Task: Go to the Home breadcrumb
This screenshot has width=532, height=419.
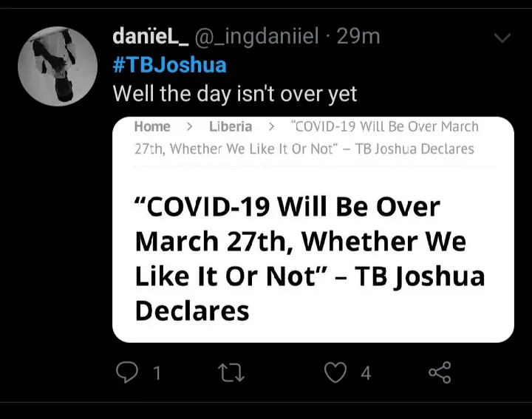Action: [152, 126]
